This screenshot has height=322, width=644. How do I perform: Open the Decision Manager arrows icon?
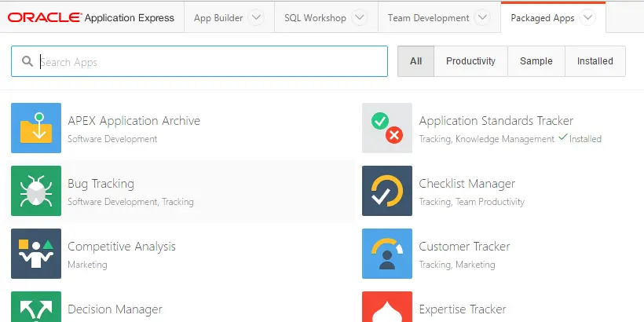point(36,306)
